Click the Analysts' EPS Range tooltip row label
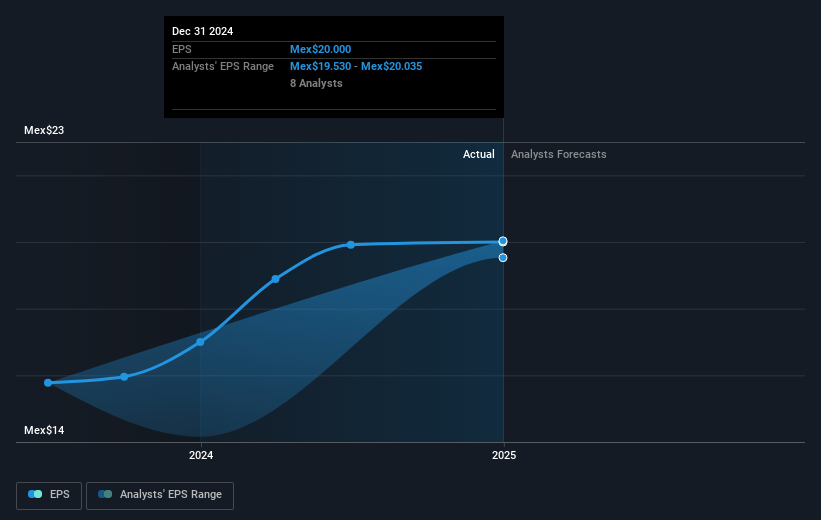This screenshot has width=821, height=520. (223, 67)
